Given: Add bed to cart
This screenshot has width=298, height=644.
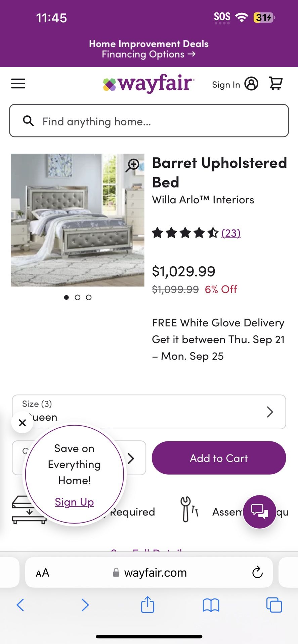Looking at the screenshot, I should pos(219,458).
